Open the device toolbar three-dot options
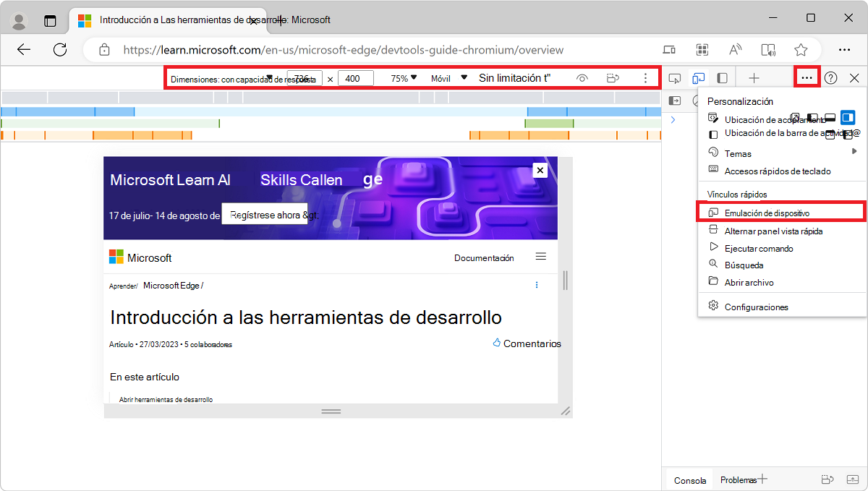This screenshot has width=868, height=491. [644, 77]
